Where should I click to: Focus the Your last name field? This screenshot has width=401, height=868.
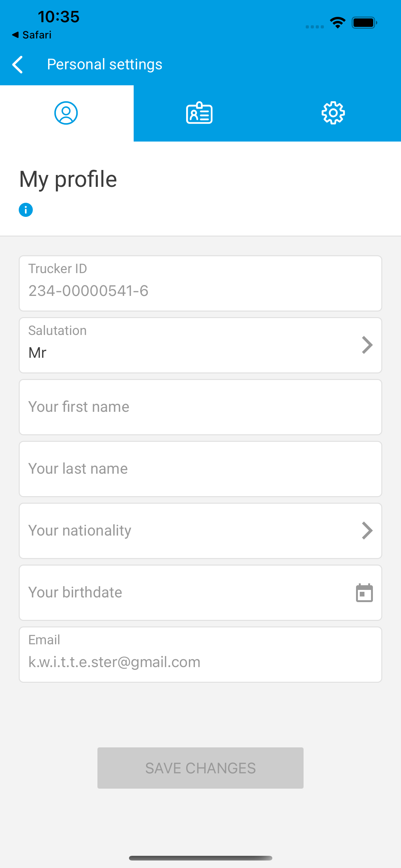[x=200, y=469]
